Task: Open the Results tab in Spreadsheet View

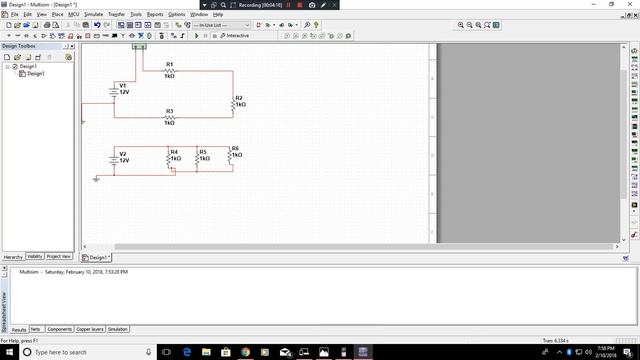Action: [x=19, y=329]
